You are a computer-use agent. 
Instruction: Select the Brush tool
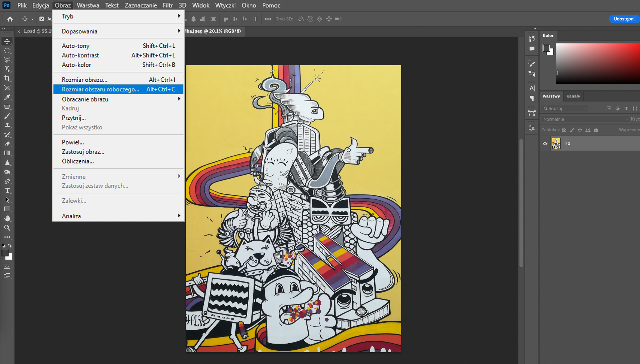point(7,116)
